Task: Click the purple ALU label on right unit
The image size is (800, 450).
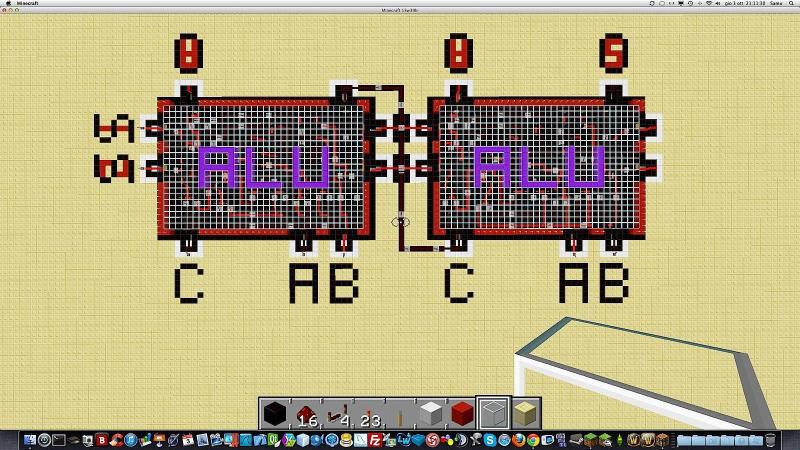Action: 539,167
